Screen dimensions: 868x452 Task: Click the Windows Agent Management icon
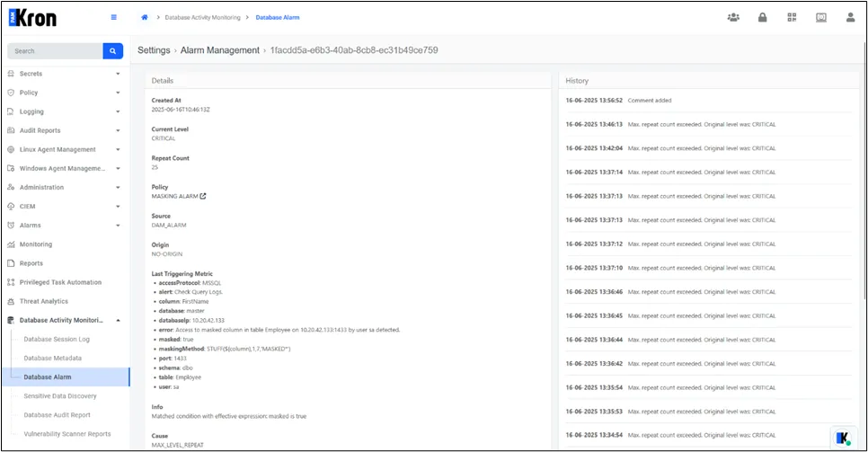11,168
